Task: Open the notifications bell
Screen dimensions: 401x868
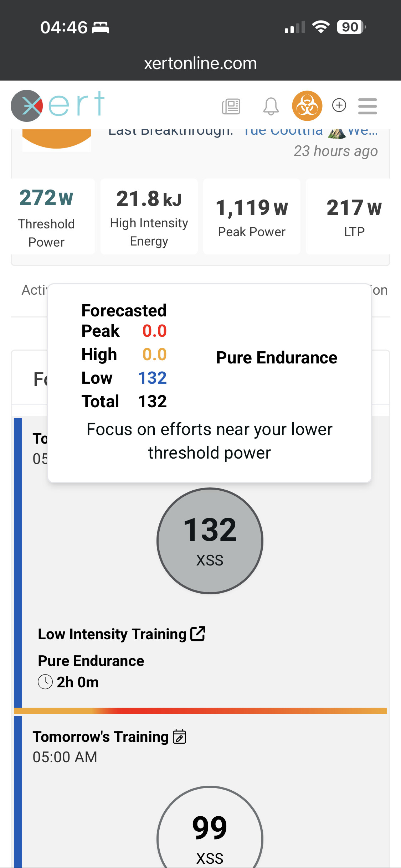Action: pos(271,106)
